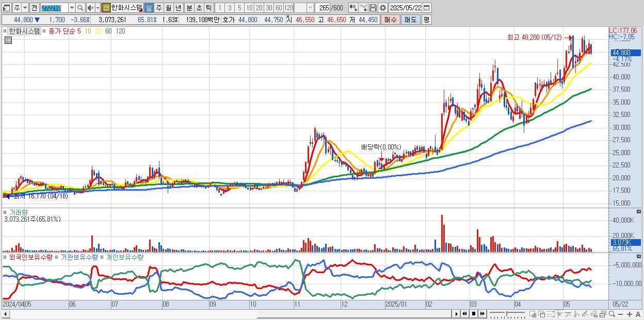Select the 60 interval preset
The image size is (644, 320).
pos(279,8)
